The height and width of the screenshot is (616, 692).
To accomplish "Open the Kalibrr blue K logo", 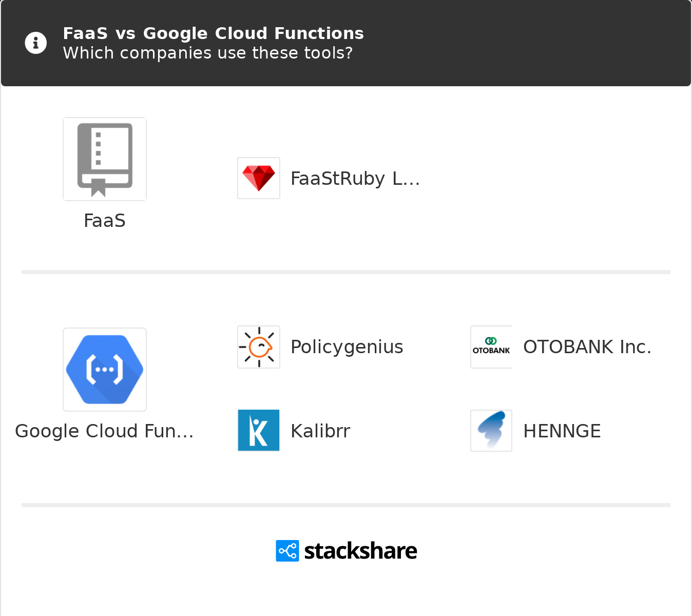I will point(259,430).
